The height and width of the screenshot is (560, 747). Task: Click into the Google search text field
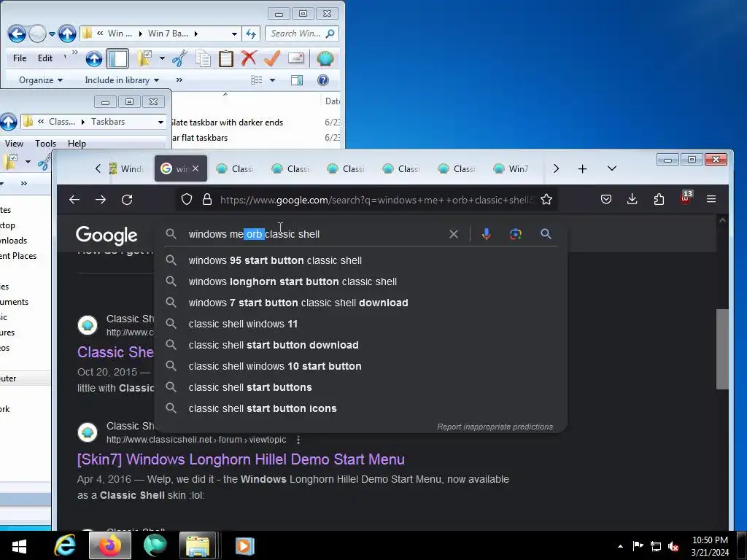coord(314,234)
